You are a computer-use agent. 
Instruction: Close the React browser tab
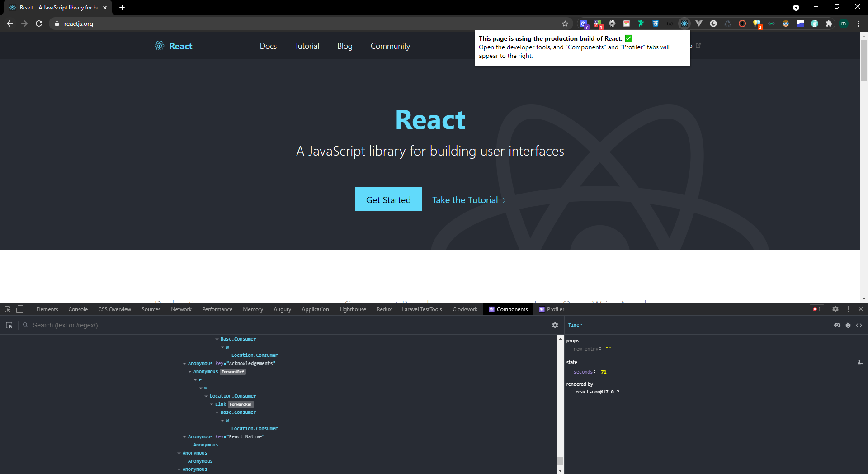pyautogui.click(x=105, y=8)
